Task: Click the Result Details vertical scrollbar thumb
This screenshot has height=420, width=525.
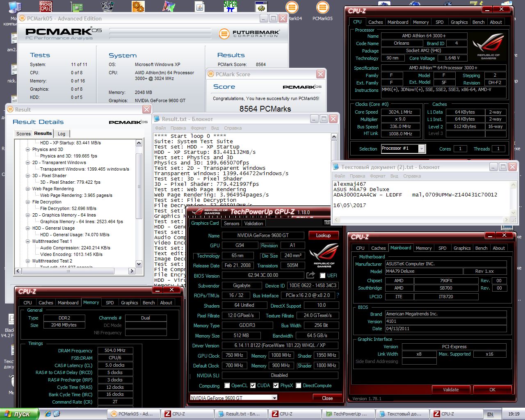Action: (x=139, y=187)
